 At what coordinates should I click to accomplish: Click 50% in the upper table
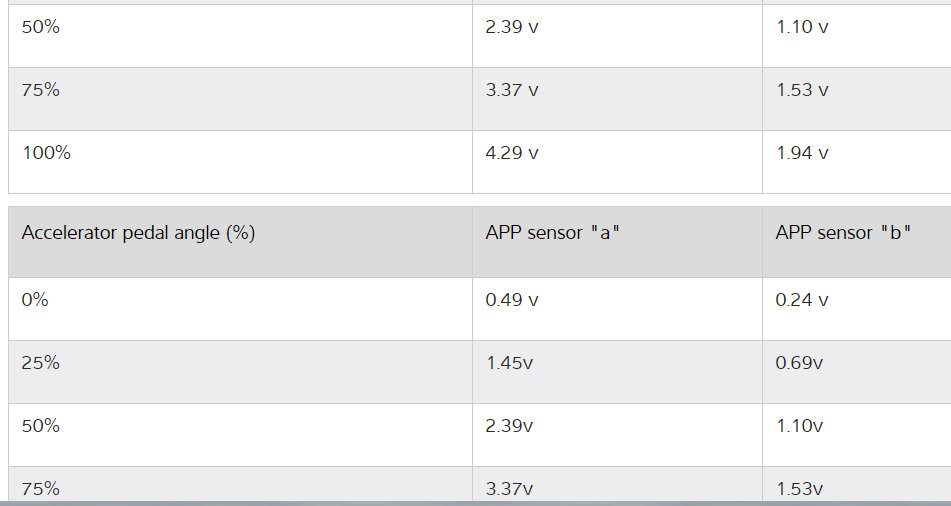pyautogui.click(x=41, y=27)
